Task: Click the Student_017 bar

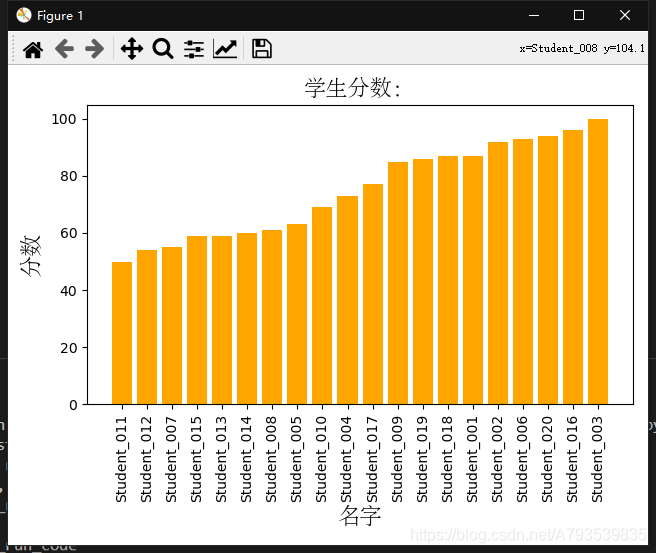Action: pos(373,294)
